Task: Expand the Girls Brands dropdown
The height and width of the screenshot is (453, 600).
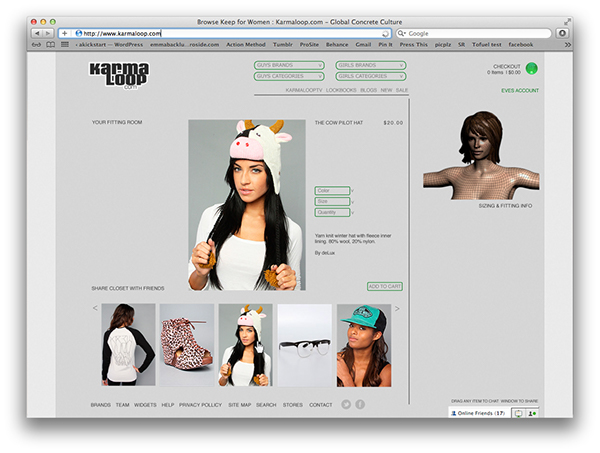Action: (371, 65)
